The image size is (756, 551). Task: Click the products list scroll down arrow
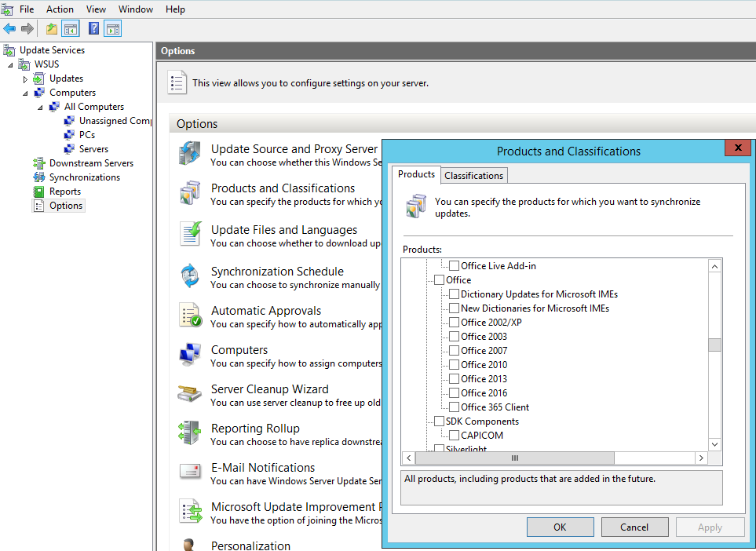[x=714, y=444]
